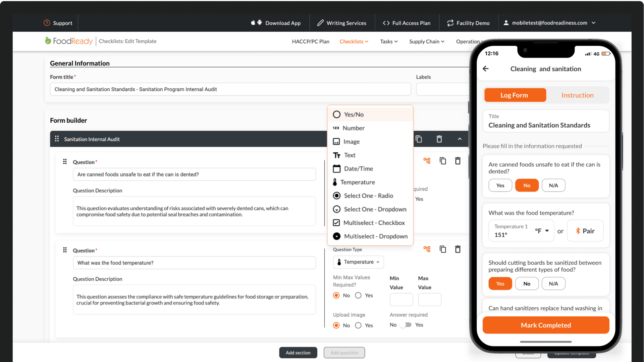Delete the dented-can question

tap(458, 161)
